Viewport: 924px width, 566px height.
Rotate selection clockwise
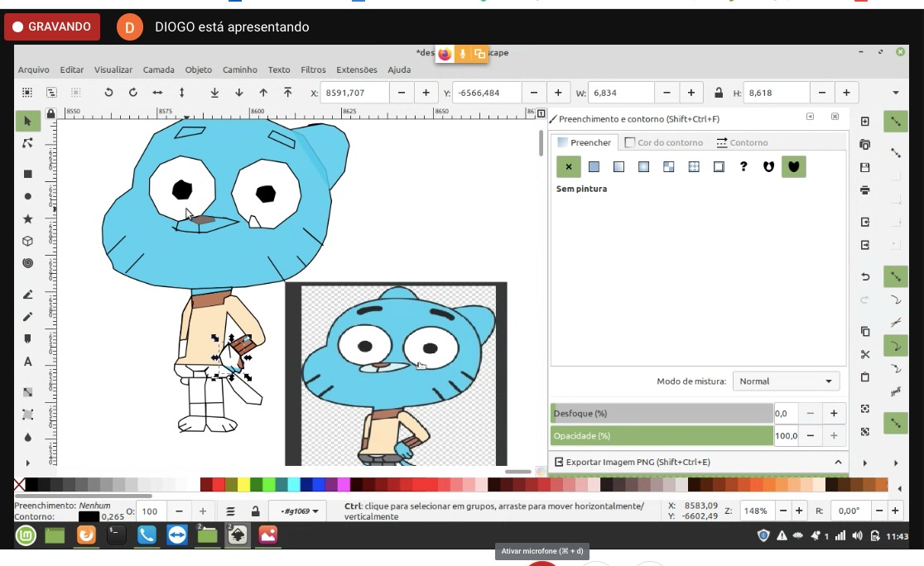[x=132, y=93]
